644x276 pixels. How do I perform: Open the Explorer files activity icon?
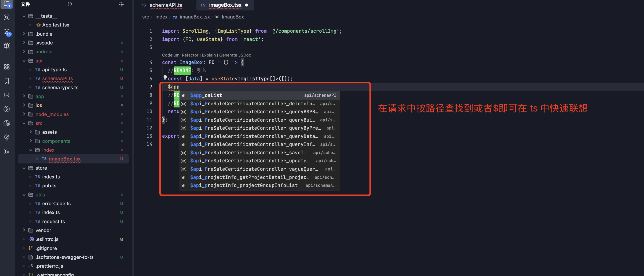point(7,4)
